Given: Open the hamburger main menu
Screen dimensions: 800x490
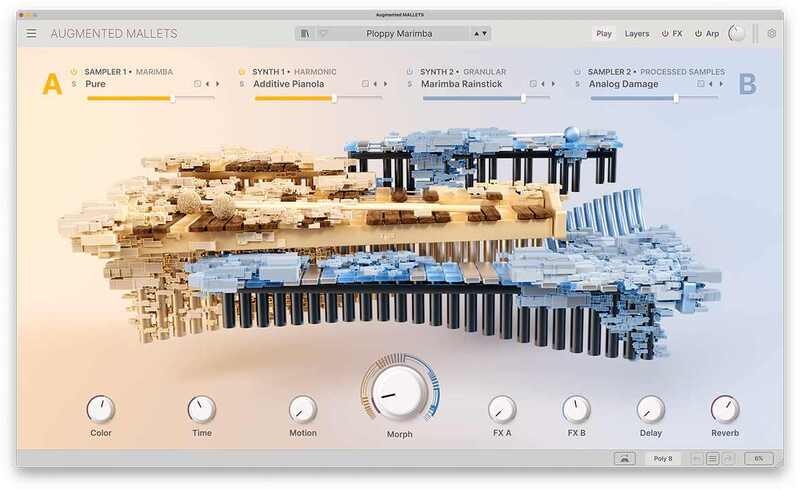Looking at the screenshot, I should [x=31, y=33].
